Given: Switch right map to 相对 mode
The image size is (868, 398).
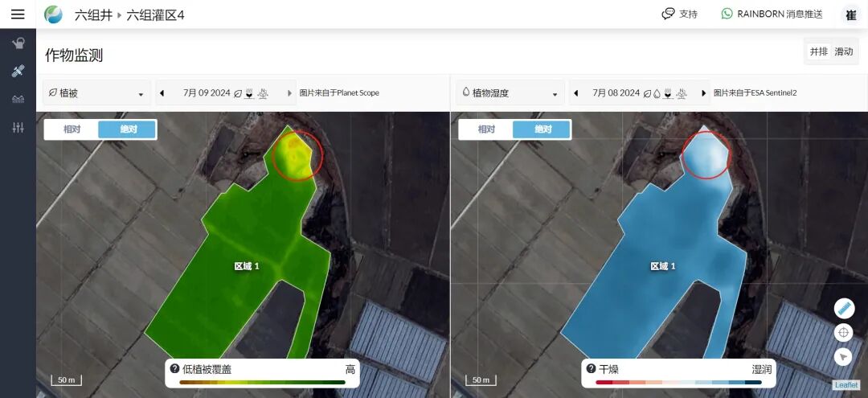Looking at the screenshot, I should pyautogui.click(x=486, y=129).
